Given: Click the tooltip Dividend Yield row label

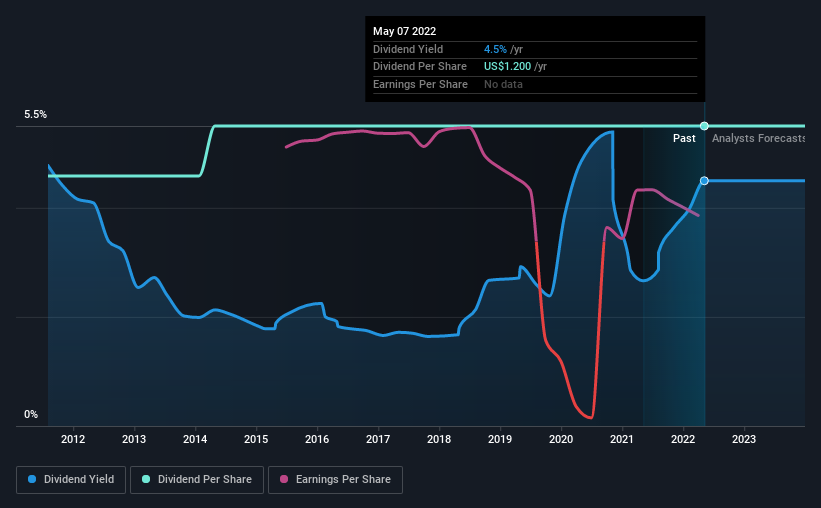Looking at the screenshot, I should click(408, 49).
